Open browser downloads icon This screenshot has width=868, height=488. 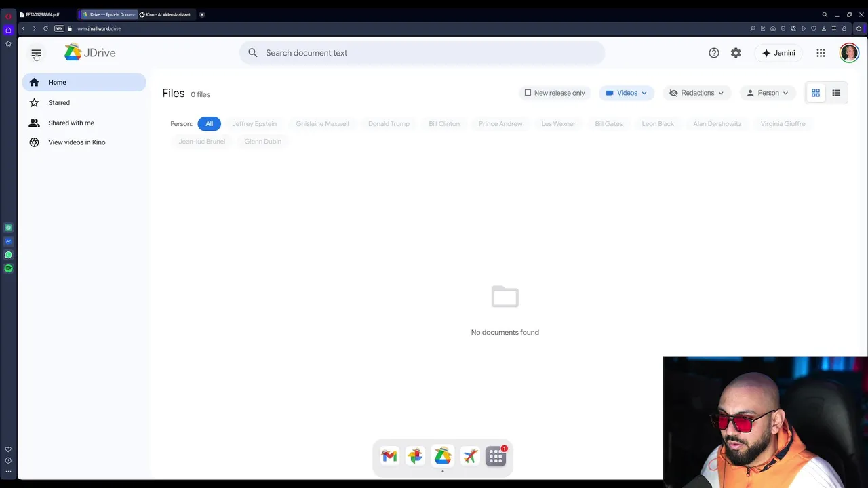(823, 28)
